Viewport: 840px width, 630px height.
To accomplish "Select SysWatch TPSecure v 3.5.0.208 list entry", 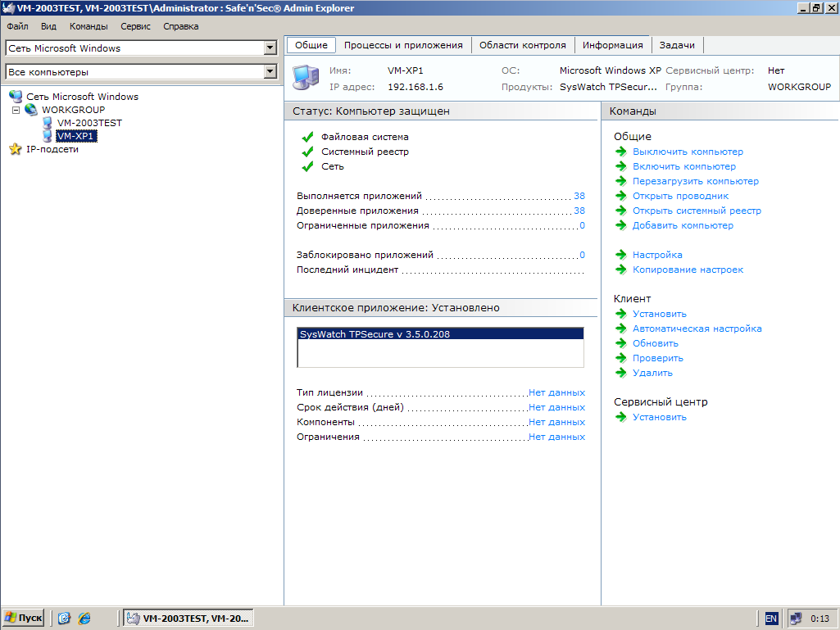I will tap(440, 334).
